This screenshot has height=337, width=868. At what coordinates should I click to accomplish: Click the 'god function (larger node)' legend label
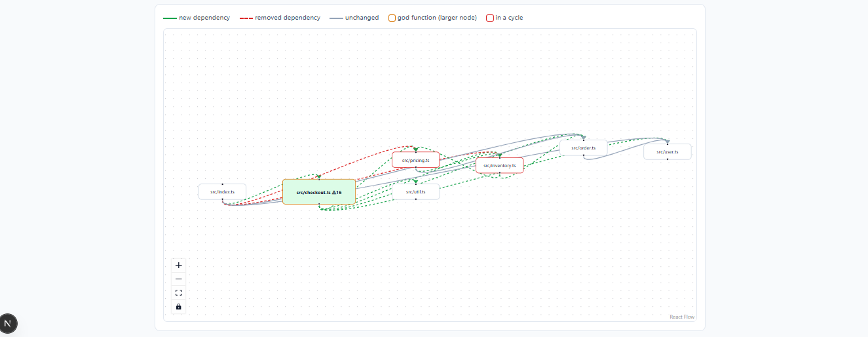click(x=437, y=18)
